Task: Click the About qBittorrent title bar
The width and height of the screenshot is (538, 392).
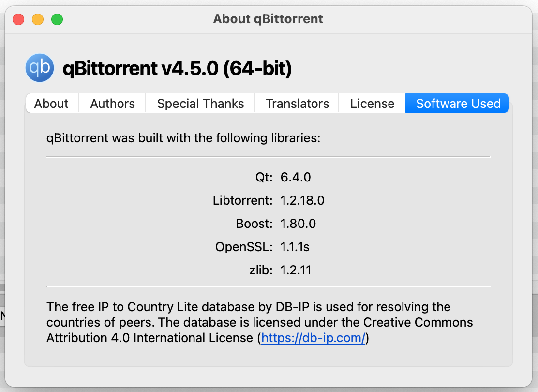Action: (268, 19)
